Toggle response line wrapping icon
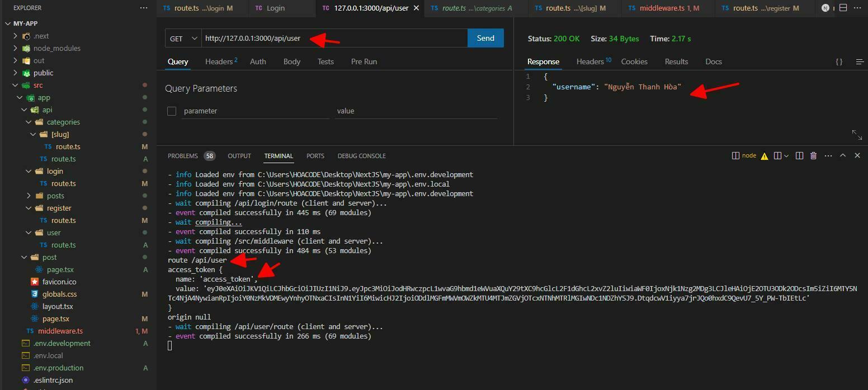 coord(860,62)
